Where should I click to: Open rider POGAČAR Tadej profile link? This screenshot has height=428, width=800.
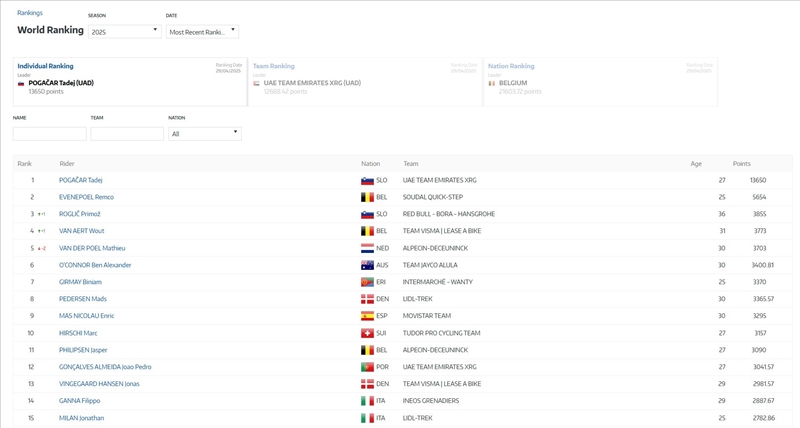(x=81, y=180)
